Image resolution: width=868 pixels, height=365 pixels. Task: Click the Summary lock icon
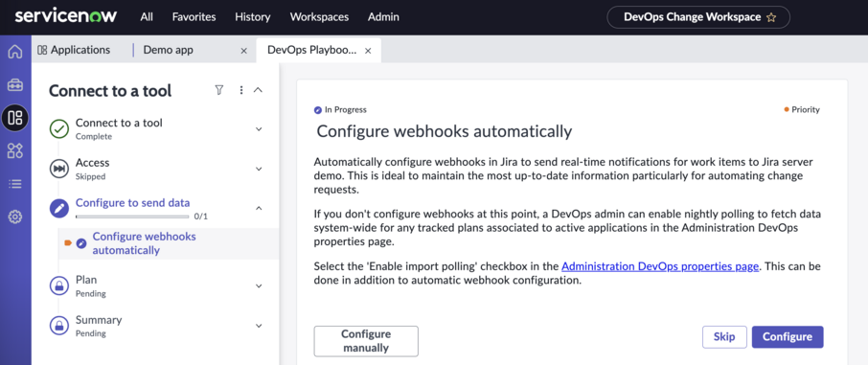(x=59, y=326)
